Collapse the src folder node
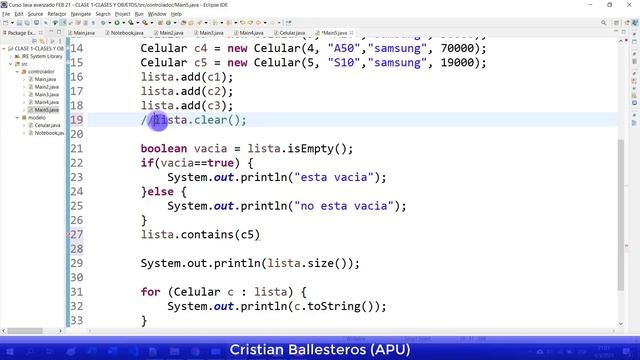This screenshot has width=640, height=360. pos(11,64)
